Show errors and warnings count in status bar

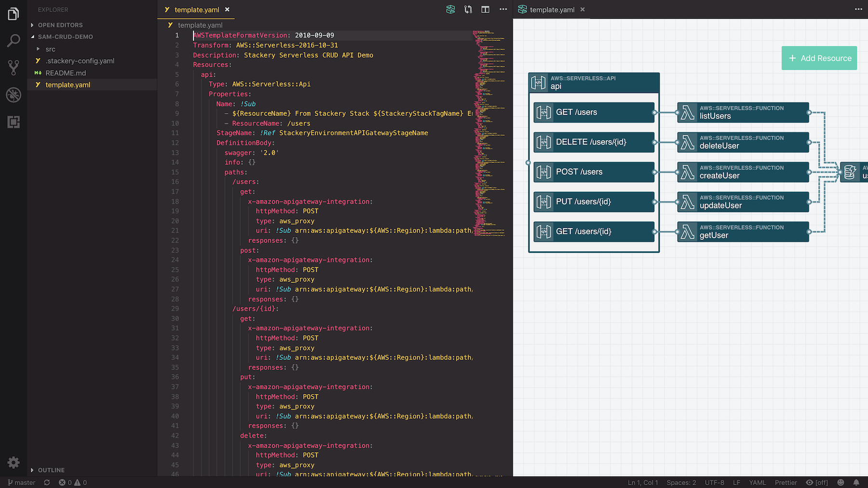(x=73, y=482)
